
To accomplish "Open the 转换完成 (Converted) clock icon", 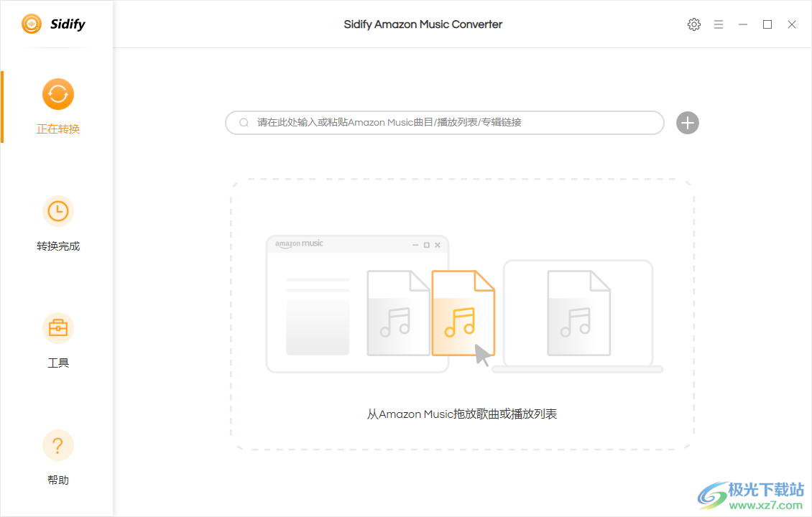I will tap(58, 211).
